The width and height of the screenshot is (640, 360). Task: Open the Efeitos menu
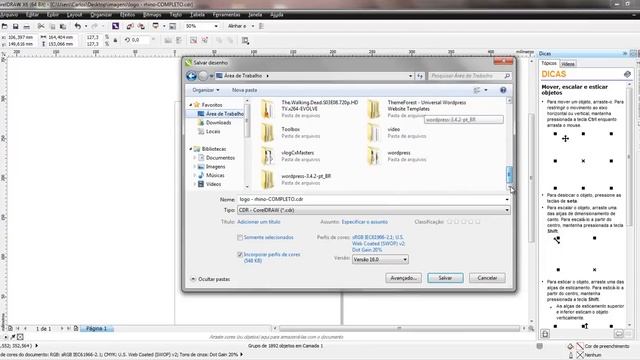(x=127, y=14)
